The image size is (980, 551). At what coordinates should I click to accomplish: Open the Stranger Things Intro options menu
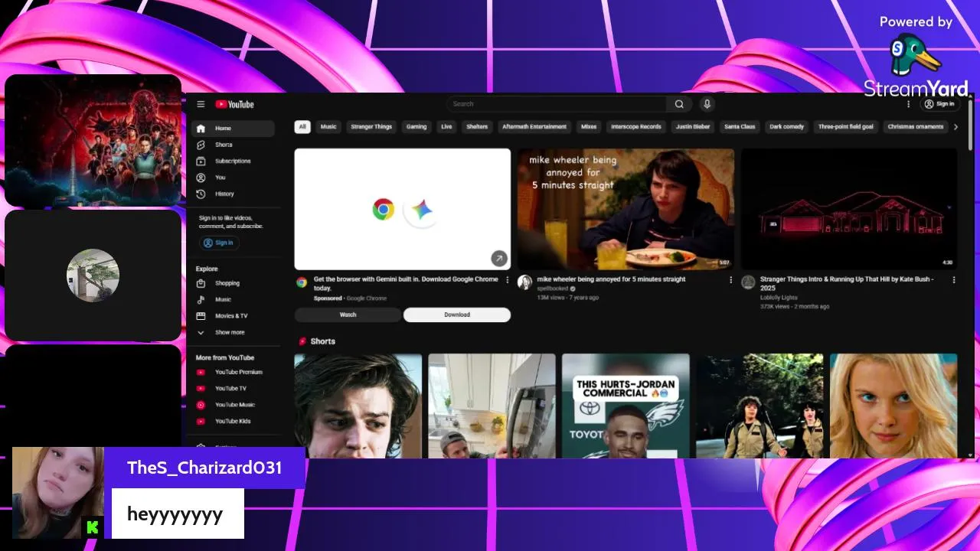tap(954, 280)
